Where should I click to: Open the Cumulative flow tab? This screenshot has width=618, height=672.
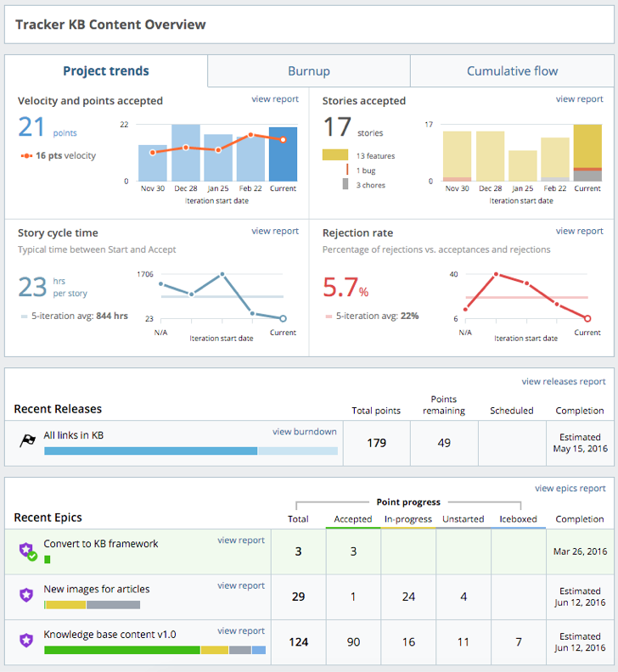pos(512,71)
